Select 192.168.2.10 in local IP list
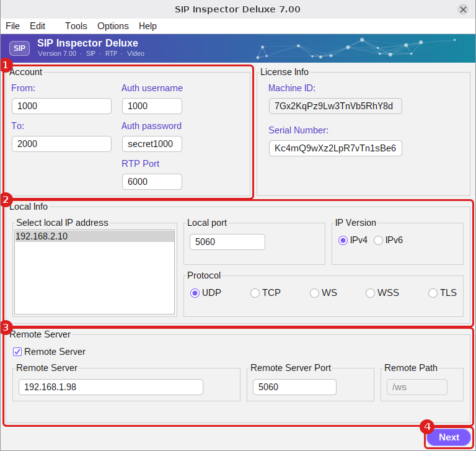The width and height of the screenshot is (476, 451). (94, 236)
